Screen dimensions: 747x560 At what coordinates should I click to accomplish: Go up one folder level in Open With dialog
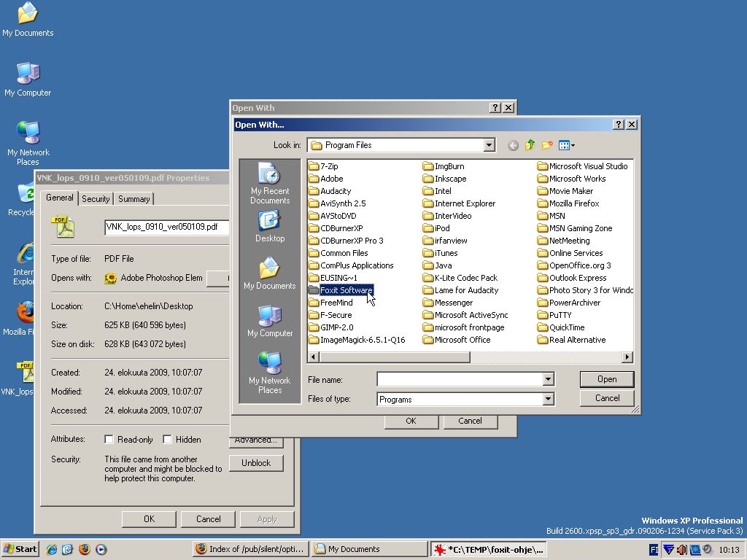[x=530, y=145]
